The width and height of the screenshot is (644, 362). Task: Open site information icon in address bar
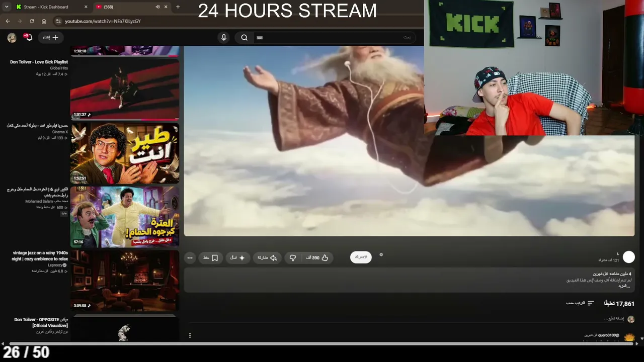point(58,21)
